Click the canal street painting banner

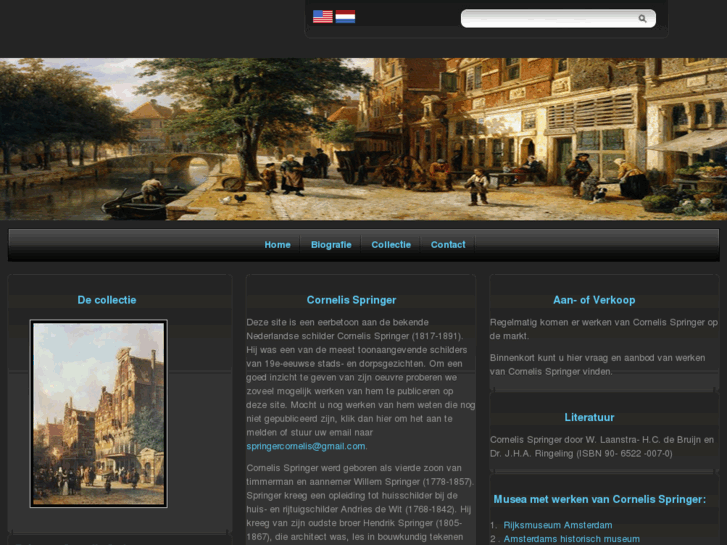tap(364, 139)
